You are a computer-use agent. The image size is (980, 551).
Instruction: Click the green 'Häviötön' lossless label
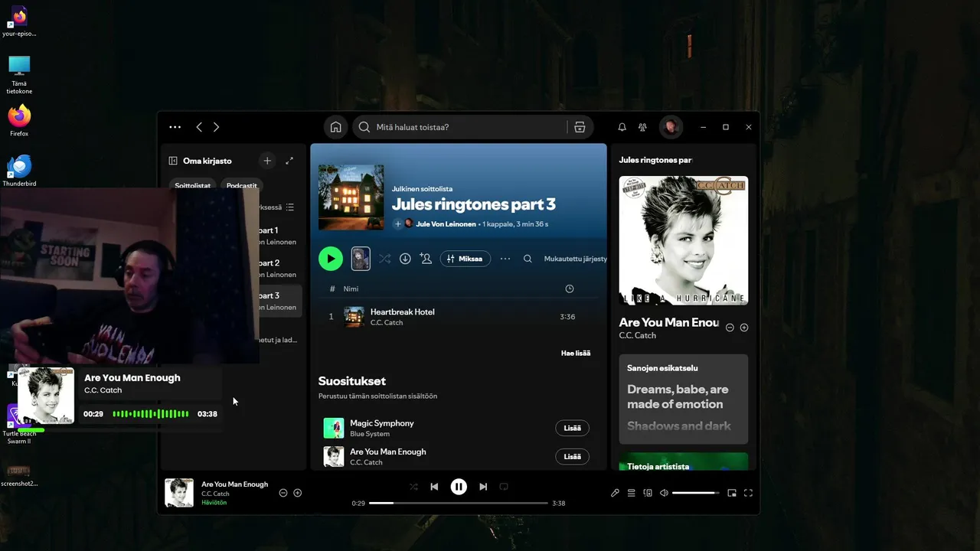click(x=214, y=503)
